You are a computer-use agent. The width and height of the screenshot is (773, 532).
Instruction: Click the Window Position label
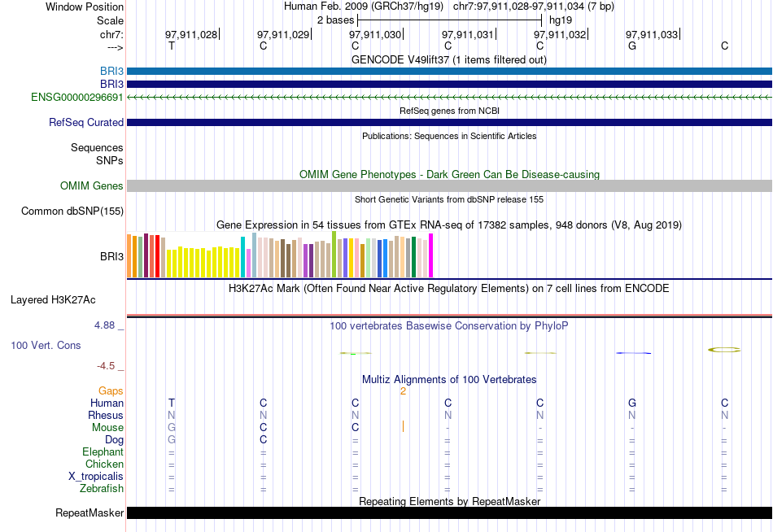coord(85,7)
